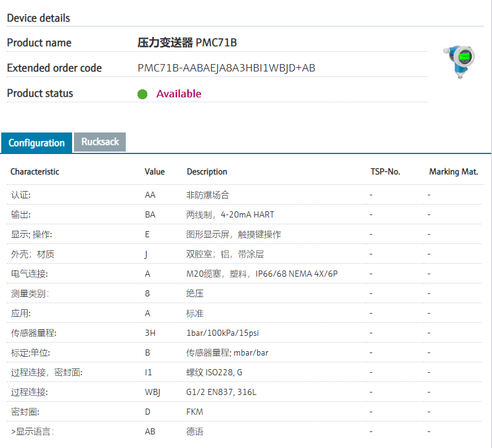Click the description 两线制，4-20mA HART
Screen dimensions: 492x448
pyautogui.click(x=230, y=214)
